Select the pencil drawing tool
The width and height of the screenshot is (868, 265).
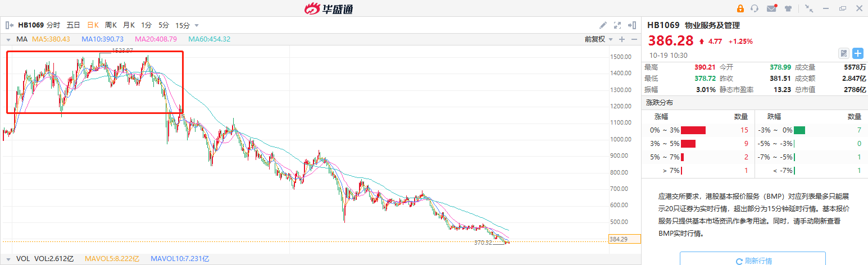tap(603, 25)
